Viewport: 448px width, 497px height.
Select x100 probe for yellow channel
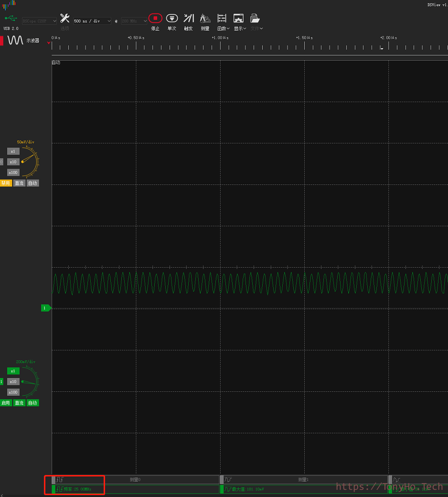coord(13,173)
